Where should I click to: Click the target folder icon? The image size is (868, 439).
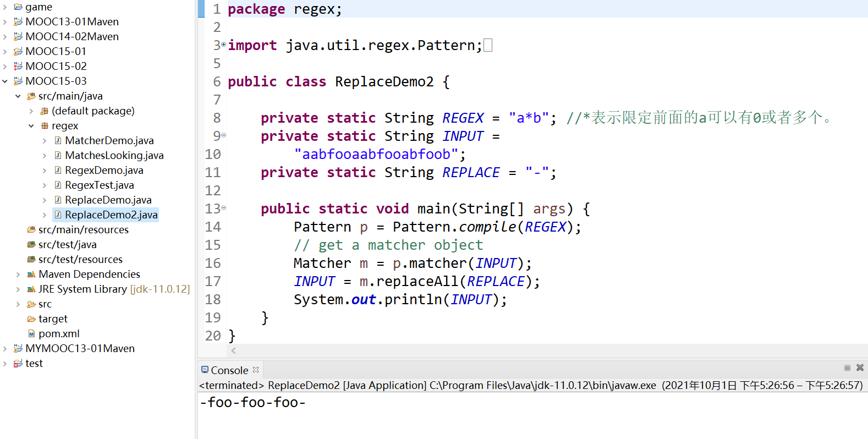pos(31,319)
